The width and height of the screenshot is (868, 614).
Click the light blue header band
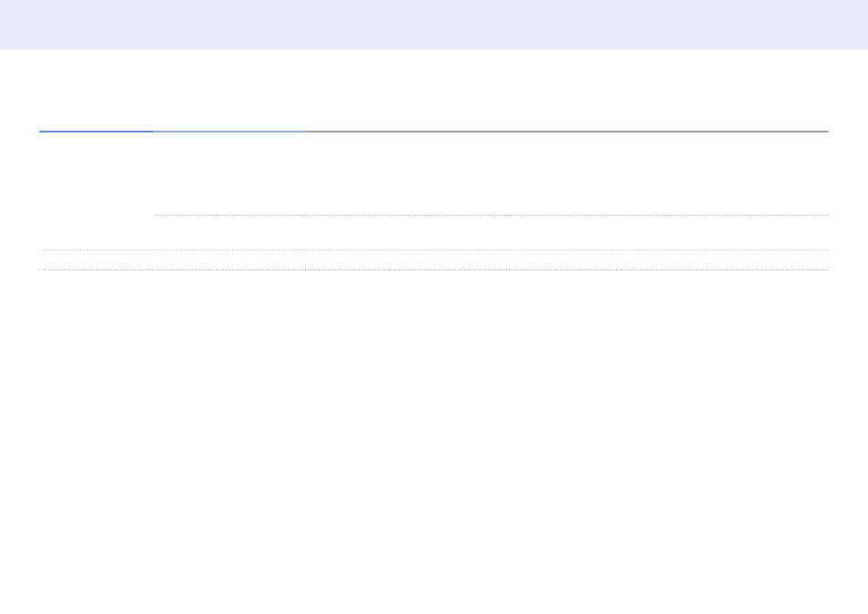point(434,25)
